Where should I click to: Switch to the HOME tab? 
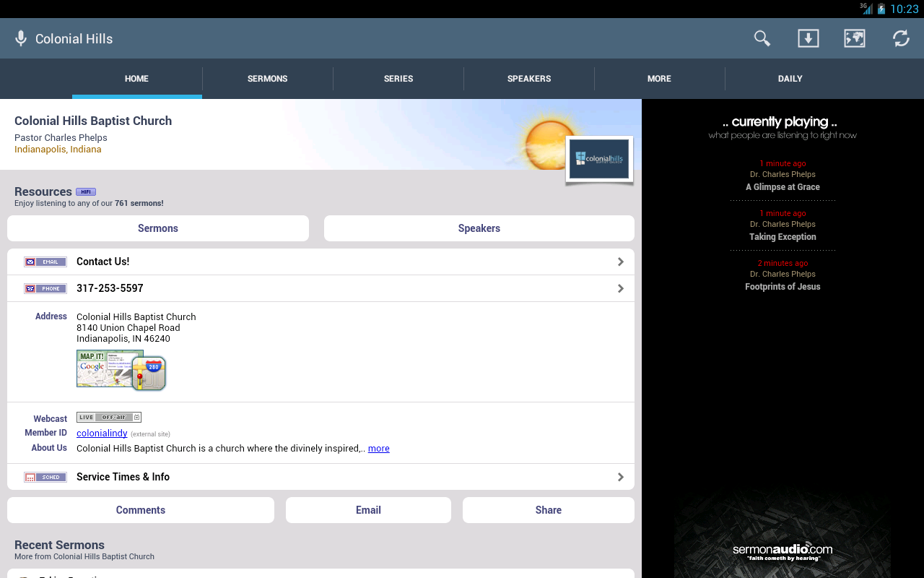pos(137,79)
